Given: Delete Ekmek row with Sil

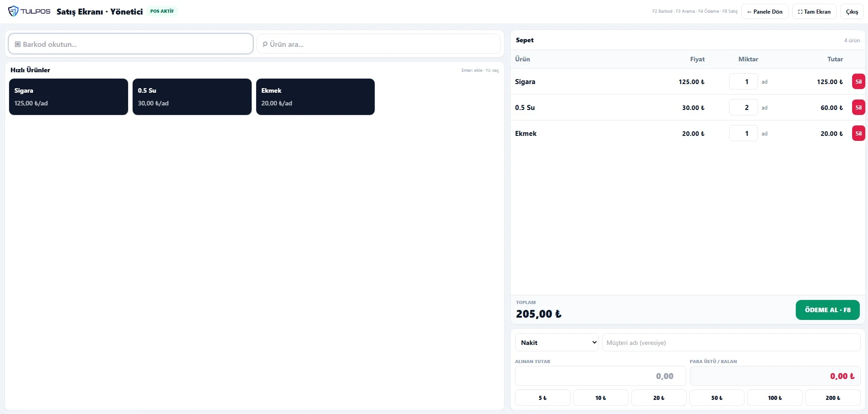Looking at the screenshot, I should 858,134.
